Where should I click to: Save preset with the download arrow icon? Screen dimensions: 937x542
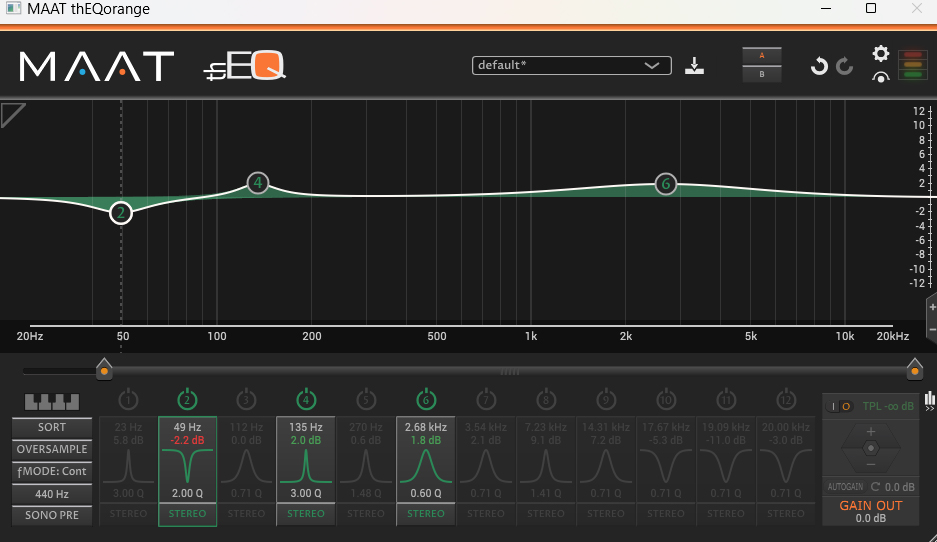[694, 65]
